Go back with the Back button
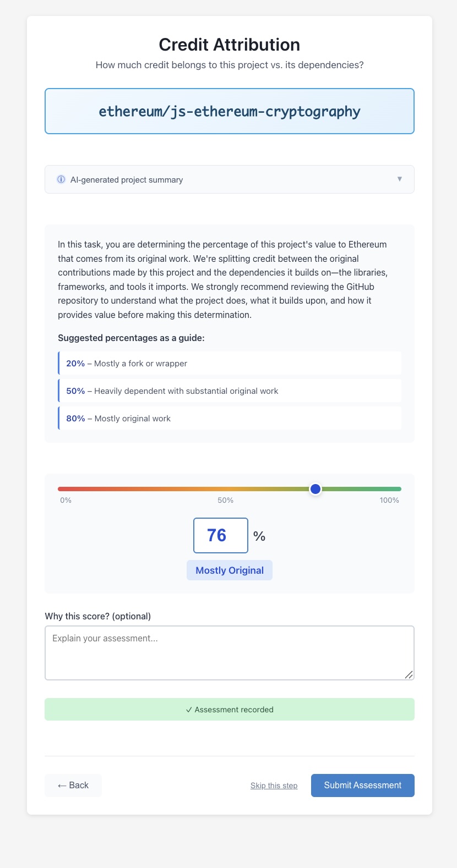The height and width of the screenshot is (868, 457). (73, 785)
